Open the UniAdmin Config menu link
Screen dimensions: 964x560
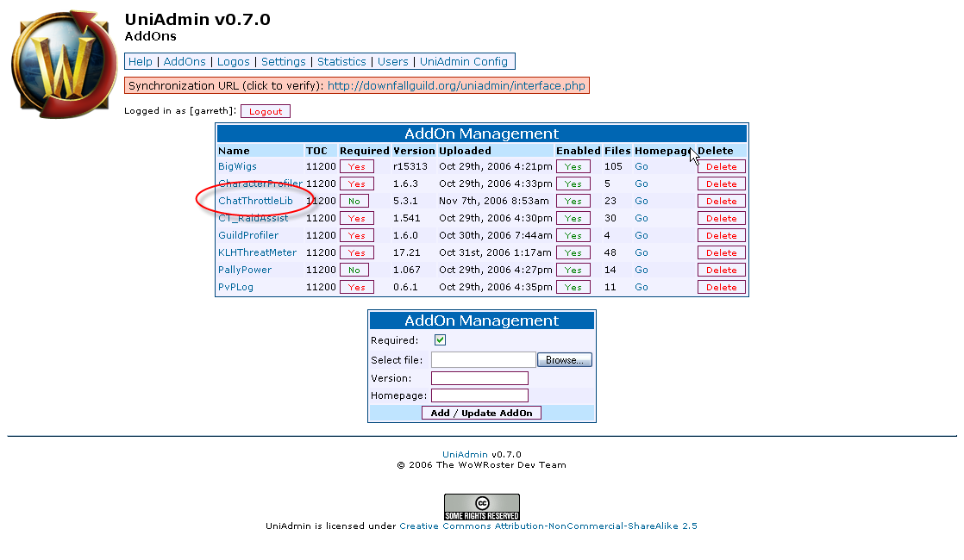point(464,61)
